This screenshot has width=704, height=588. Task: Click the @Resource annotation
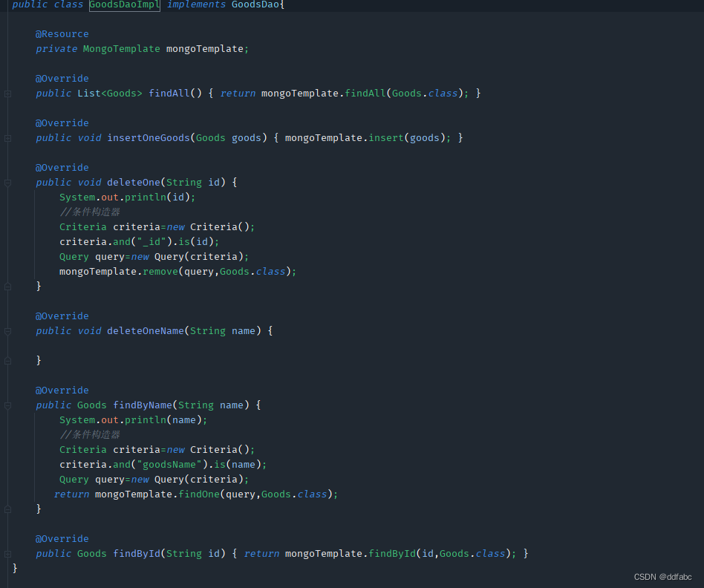point(62,33)
